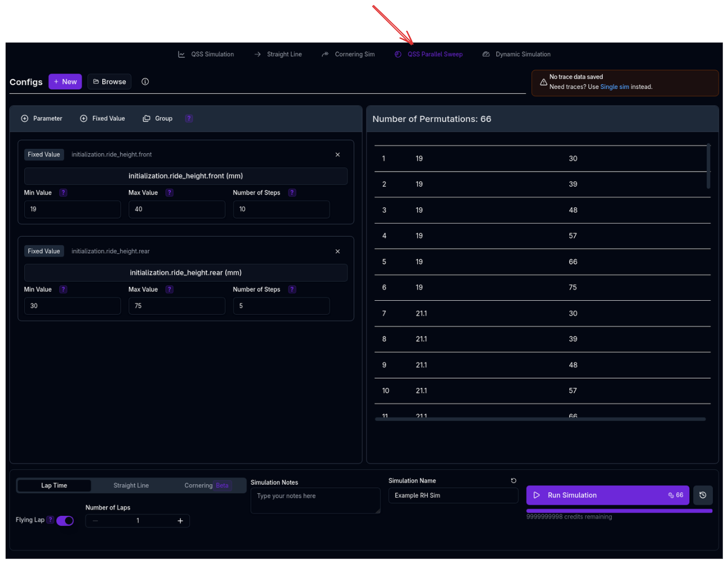This screenshot has height=564, width=728.
Task: Switch to Straight Line mode
Action: [x=131, y=486]
